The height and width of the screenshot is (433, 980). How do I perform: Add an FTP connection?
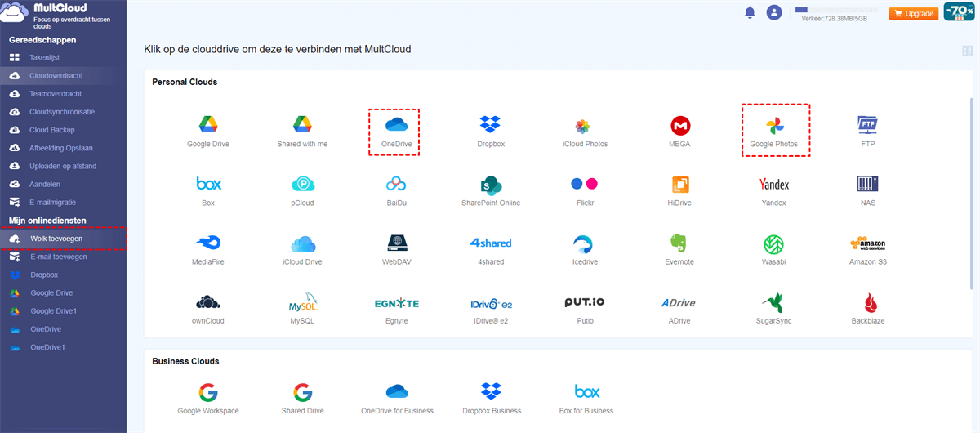[867, 124]
